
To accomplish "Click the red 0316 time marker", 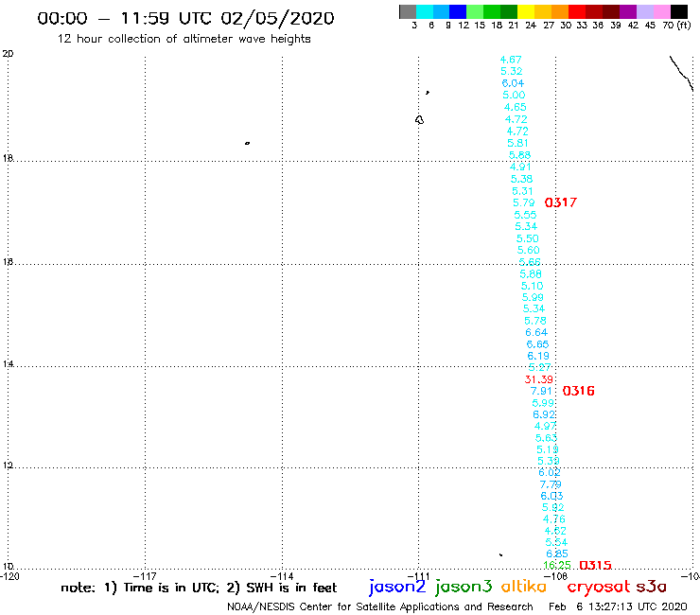I will tap(579, 392).
